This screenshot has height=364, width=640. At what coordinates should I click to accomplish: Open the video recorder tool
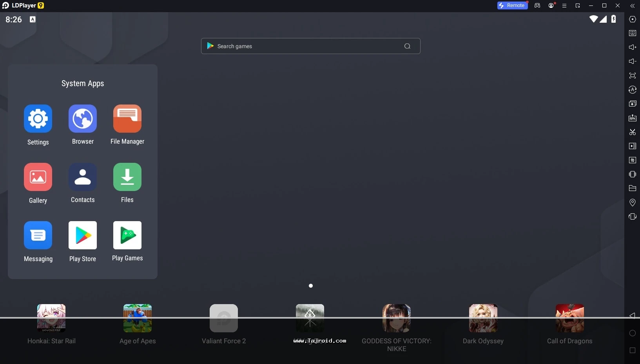(632, 146)
